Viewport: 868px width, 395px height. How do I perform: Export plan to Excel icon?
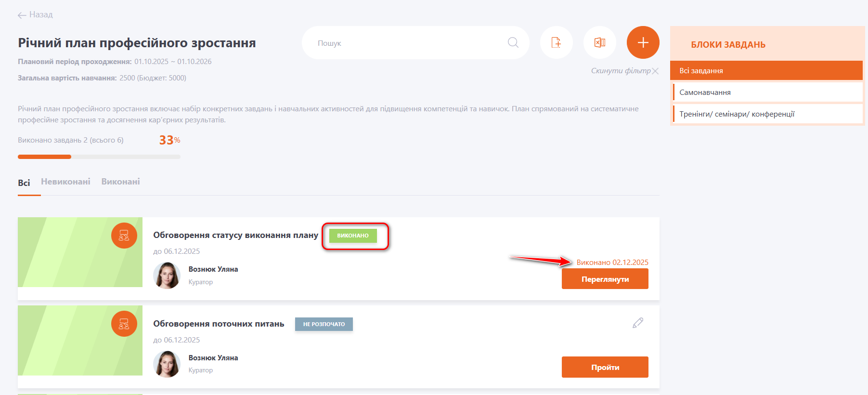(x=599, y=42)
